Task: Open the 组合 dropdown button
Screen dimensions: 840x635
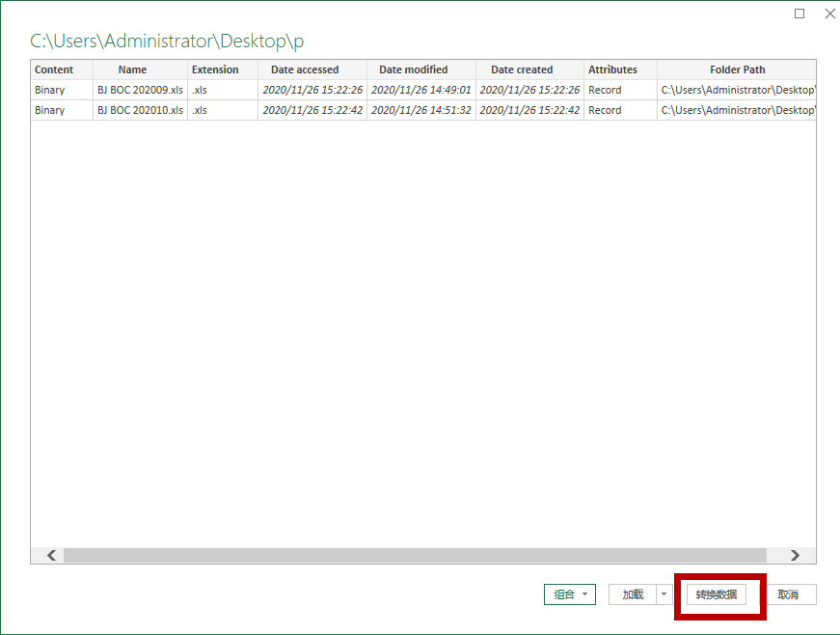Action: click(569, 594)
